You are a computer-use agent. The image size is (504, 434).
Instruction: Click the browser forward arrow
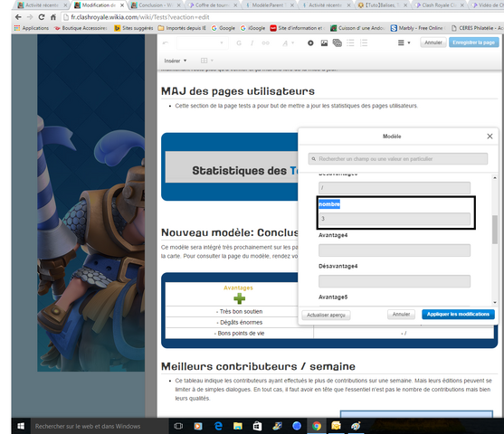coord(30,17)
